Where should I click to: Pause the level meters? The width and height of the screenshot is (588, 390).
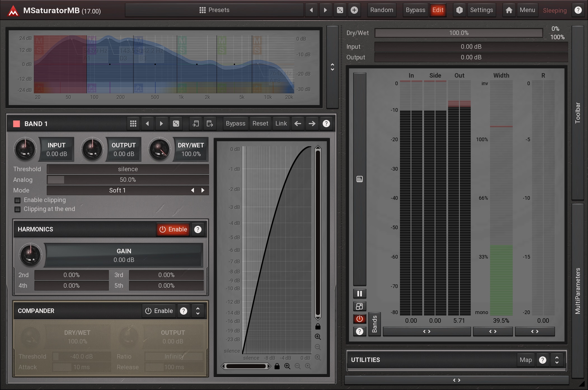[x=360, y=294]
